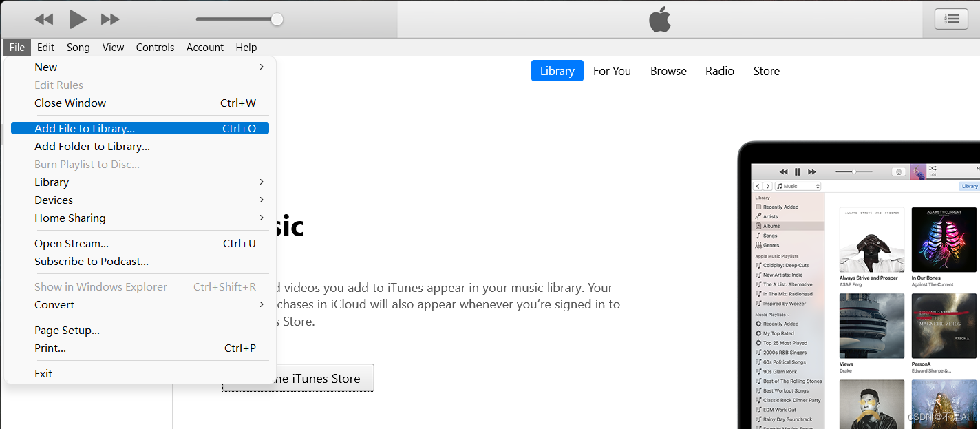Click the list view icon at top right
980x429 pixels.
951,19
